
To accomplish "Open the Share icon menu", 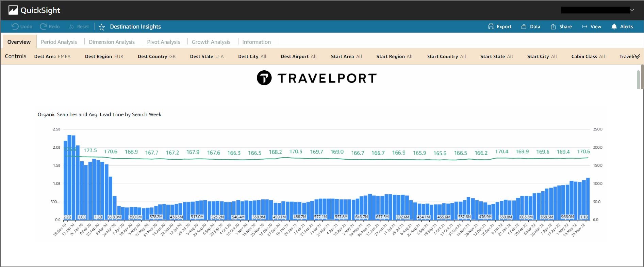I will click(553, 26).
